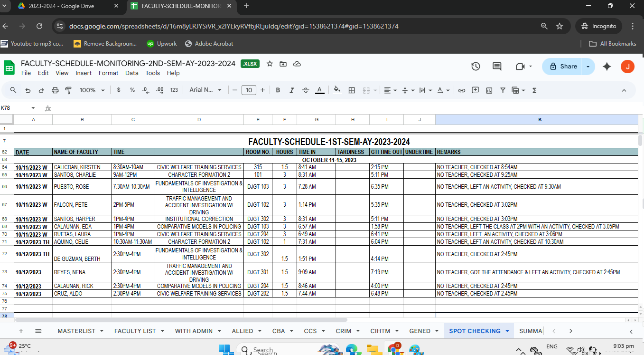Viewport: 644px width, 355px height.
Task: Insert a chart
Action: [x=489, y=90]
